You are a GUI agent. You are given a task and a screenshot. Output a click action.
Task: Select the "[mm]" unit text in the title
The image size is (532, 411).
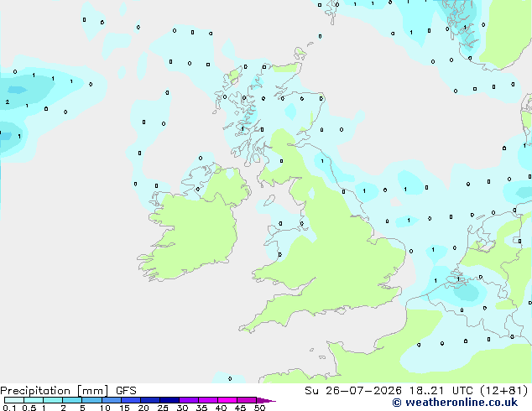coord(92,391)
